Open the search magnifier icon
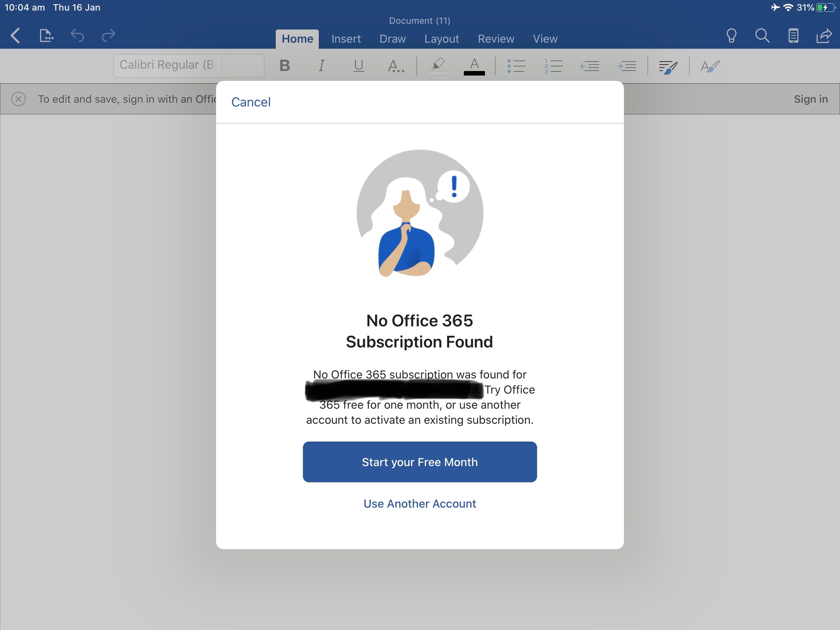Screen dimensions: 840x630 pyautogui.click(x=762, y=36)
